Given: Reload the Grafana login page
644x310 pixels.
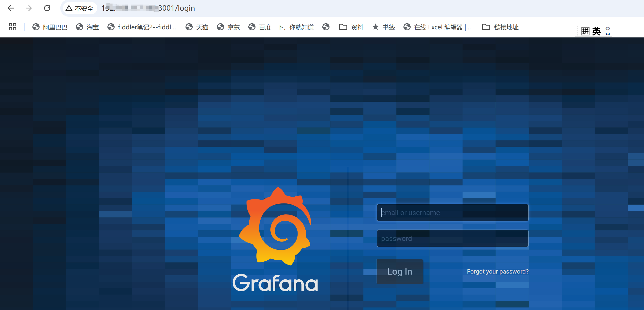Looking at the screenshot, I should pyautogui.click(x=47, y=8).
